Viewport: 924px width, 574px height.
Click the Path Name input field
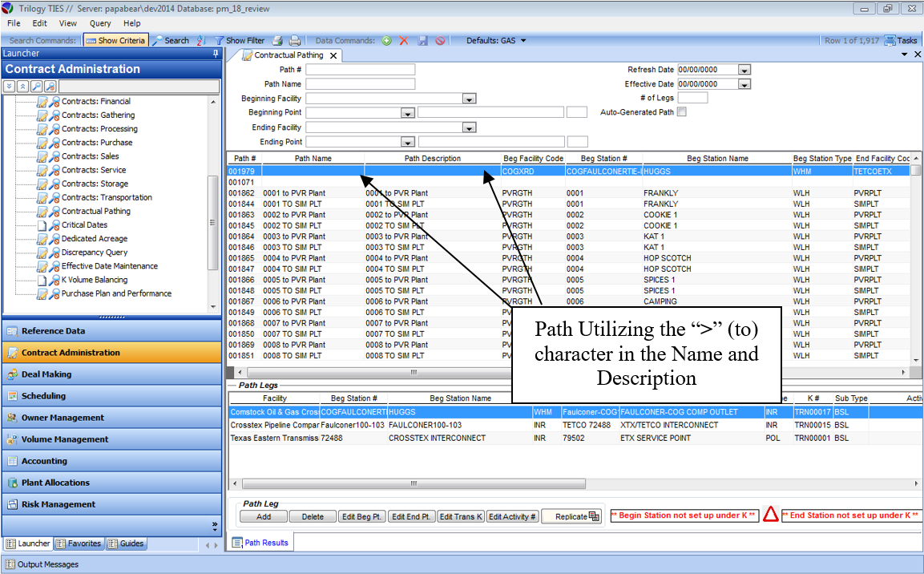(360, 84)
